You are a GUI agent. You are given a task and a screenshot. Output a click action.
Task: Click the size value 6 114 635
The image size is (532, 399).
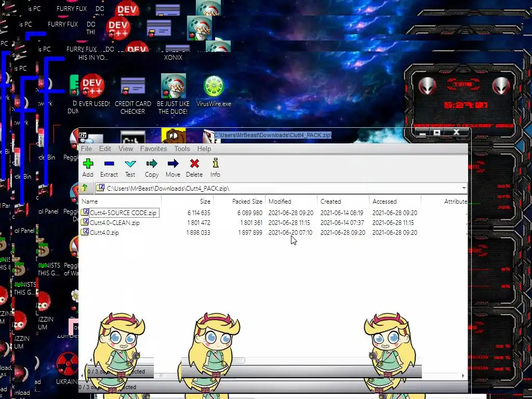(199, 212)
